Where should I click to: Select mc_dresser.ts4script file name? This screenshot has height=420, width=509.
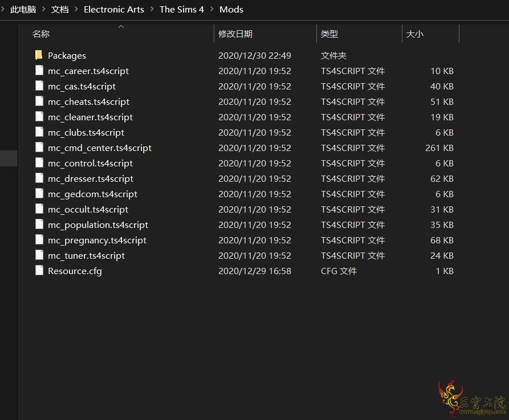(x=91, y=178)
